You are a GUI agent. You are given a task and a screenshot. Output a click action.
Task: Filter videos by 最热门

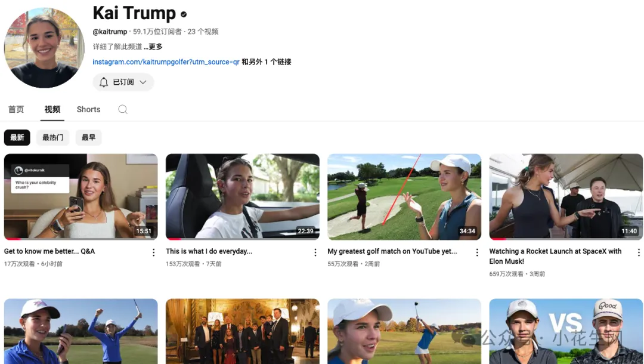(53, 138)
